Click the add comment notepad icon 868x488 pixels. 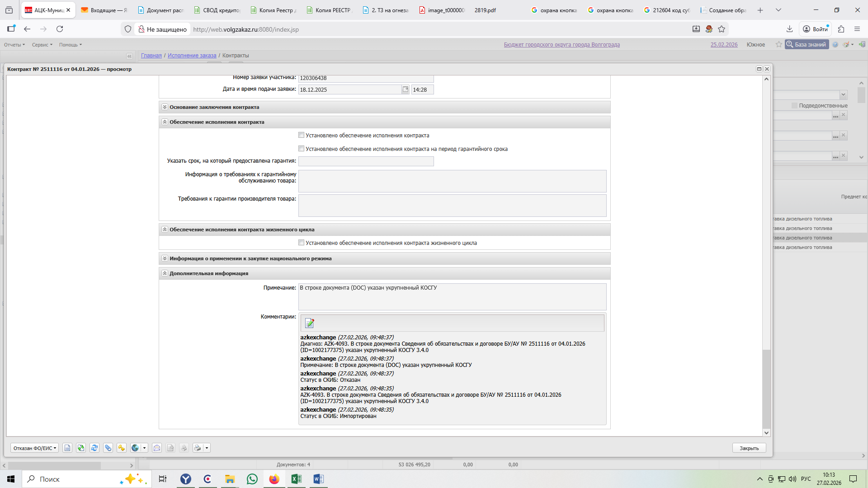point(310,323)
